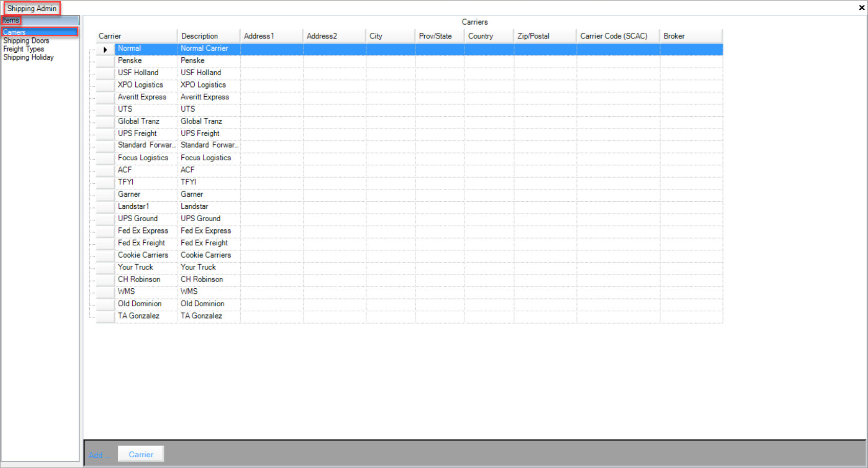Click the row selector for UPS Ground
This screenshot has height=468, width=868.
(x=105, y=219)
